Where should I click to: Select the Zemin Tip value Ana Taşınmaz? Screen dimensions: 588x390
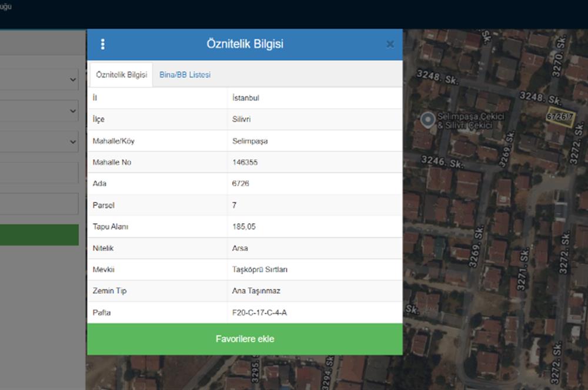click(256, 291)
